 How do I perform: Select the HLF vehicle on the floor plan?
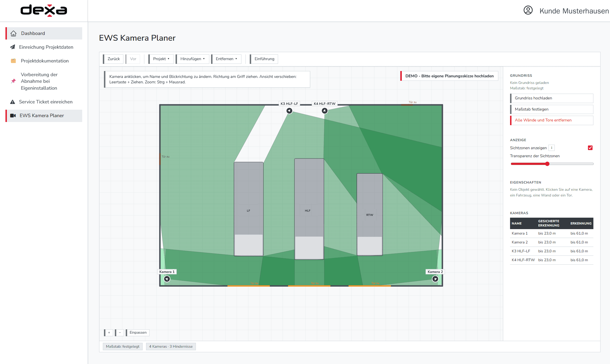click(x=309, y=209)
